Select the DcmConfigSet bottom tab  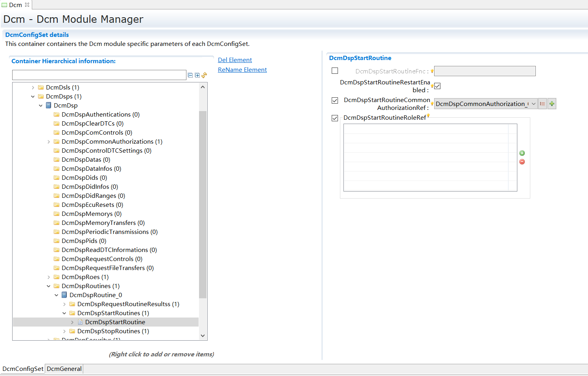[x=23, y=369]
